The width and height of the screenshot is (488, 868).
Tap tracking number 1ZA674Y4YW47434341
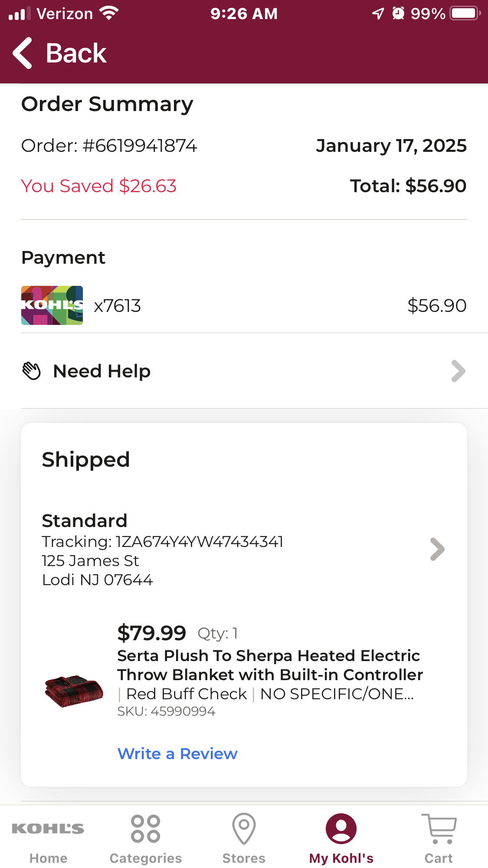pos(200,542)
